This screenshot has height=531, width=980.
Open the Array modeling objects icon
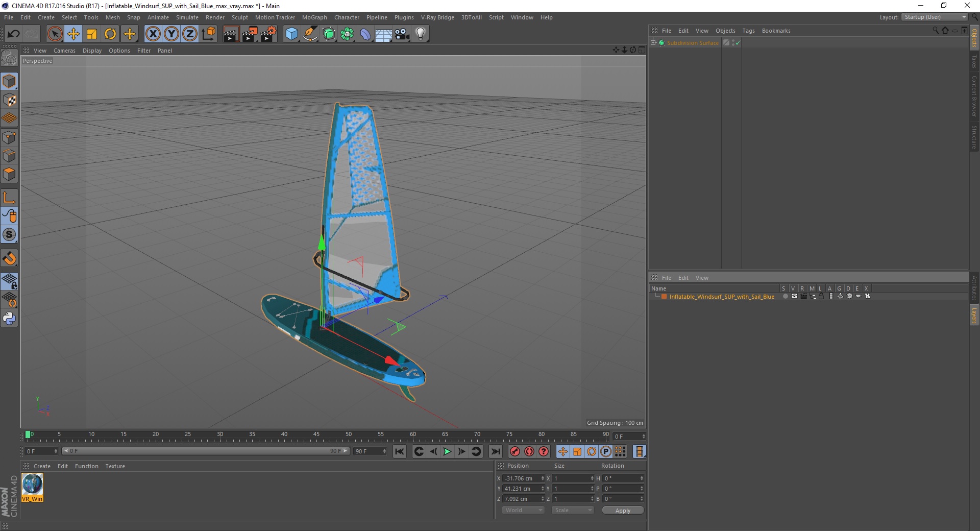click(347, 34)
